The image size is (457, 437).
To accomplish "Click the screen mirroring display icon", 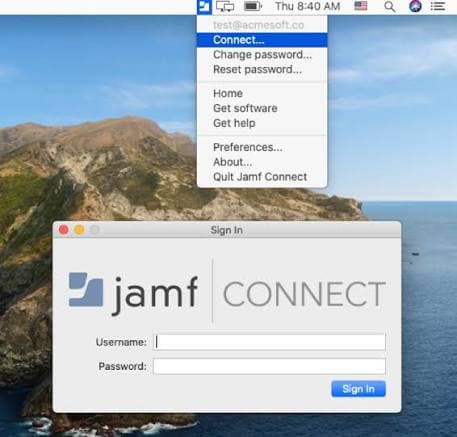I will pyautogui.click(x=225, y=7).
